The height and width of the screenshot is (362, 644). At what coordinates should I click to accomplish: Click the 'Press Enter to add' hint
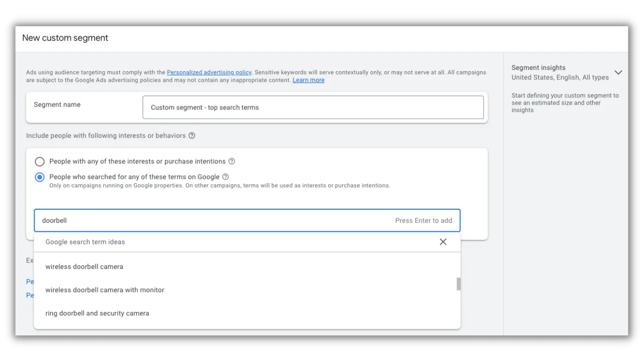pos(424,220)
